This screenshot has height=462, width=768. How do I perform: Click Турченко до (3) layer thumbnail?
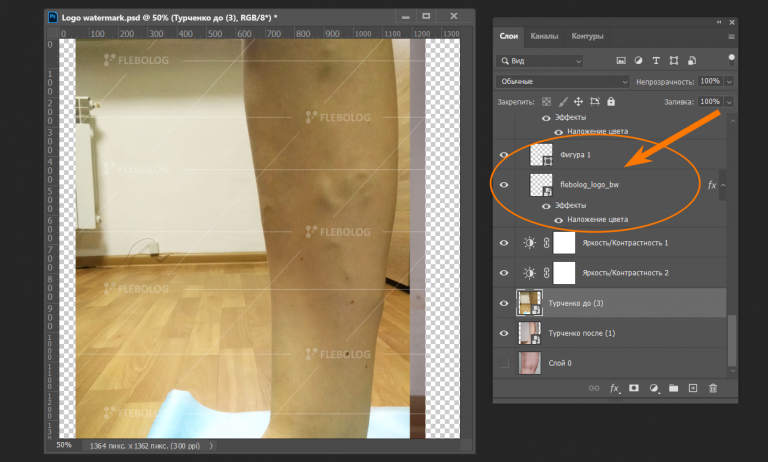[529, 303]
